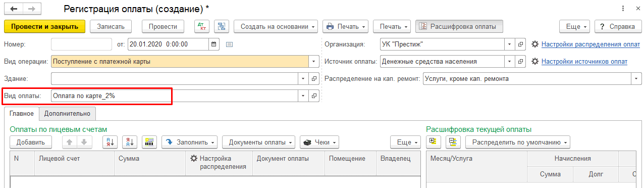Screen dimensions: 644x188
Task: Move selected row up
Action: [x=70, y=143]
